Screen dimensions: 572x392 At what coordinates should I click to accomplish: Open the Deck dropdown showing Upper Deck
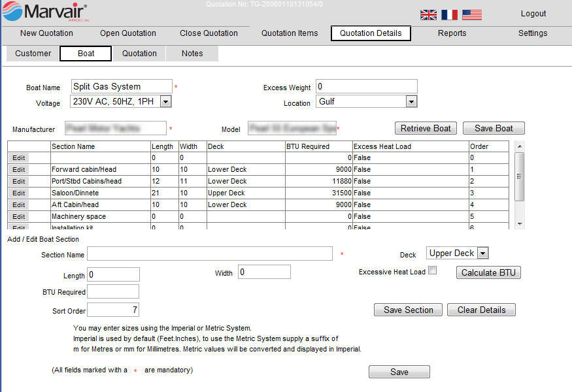coord(482,253)
